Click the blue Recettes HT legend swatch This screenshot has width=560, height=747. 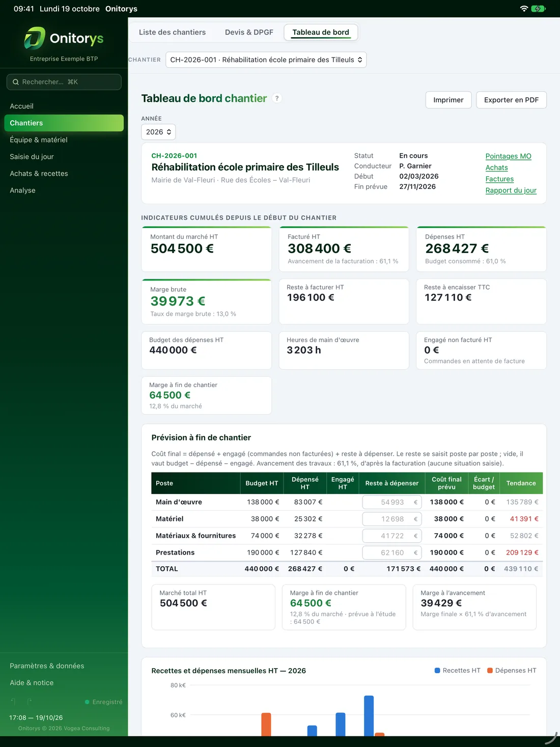(437, 671)
